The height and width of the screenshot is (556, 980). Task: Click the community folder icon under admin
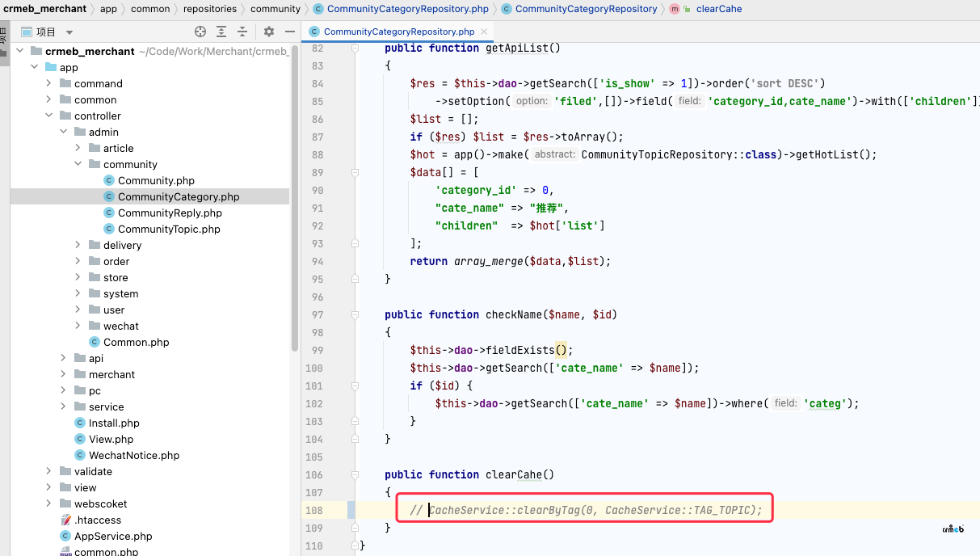(x=95, y=164)
